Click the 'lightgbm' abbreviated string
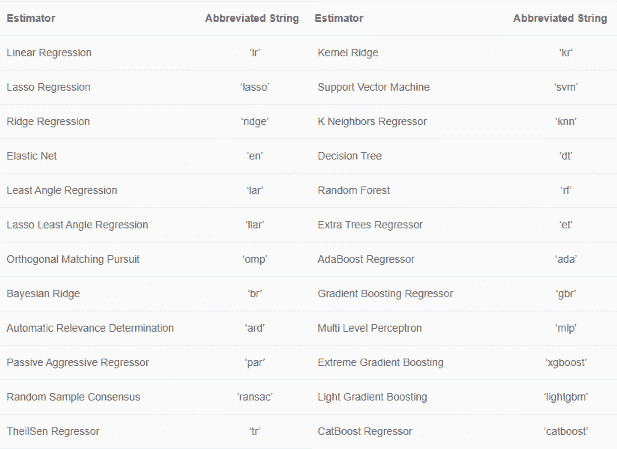617x449 pixels. point(565,397)
